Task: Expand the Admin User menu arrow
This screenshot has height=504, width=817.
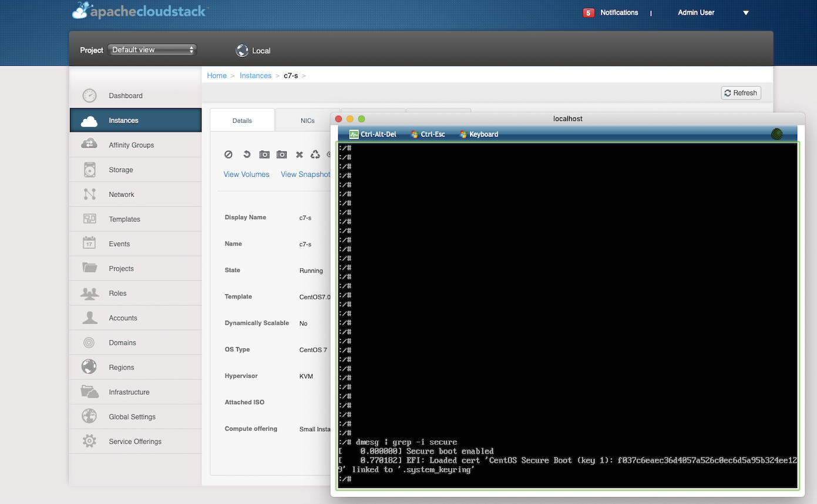Action: coord(746,13)
